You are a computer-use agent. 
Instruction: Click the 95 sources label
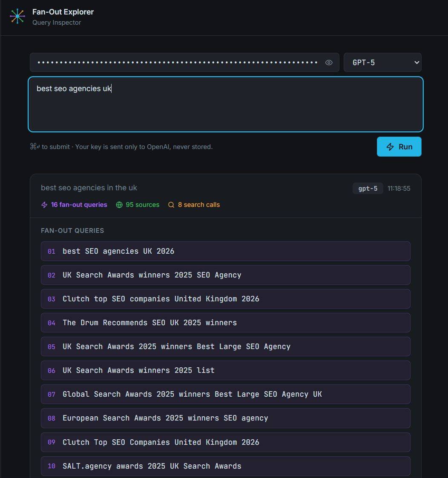click(142, 205)
